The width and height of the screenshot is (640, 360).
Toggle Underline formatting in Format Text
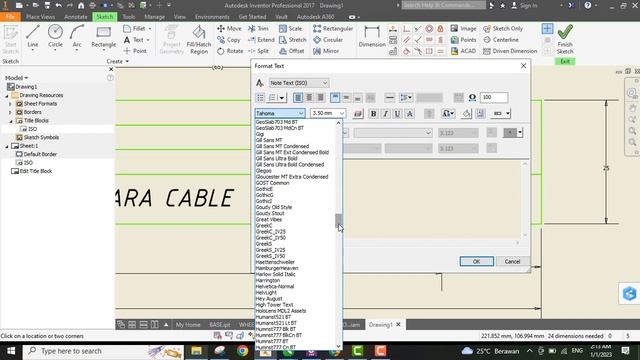pyautogui.click(x=397, y=113)
